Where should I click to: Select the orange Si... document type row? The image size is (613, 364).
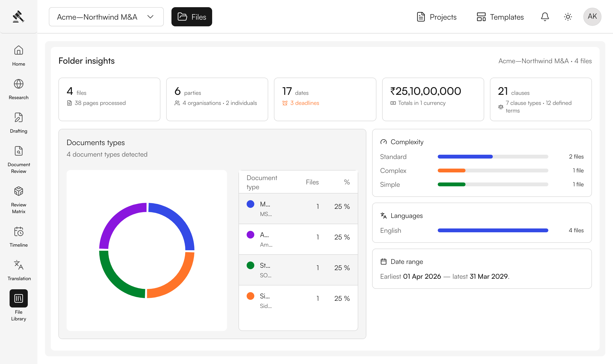pyautogui.click(x=298, y=301)
